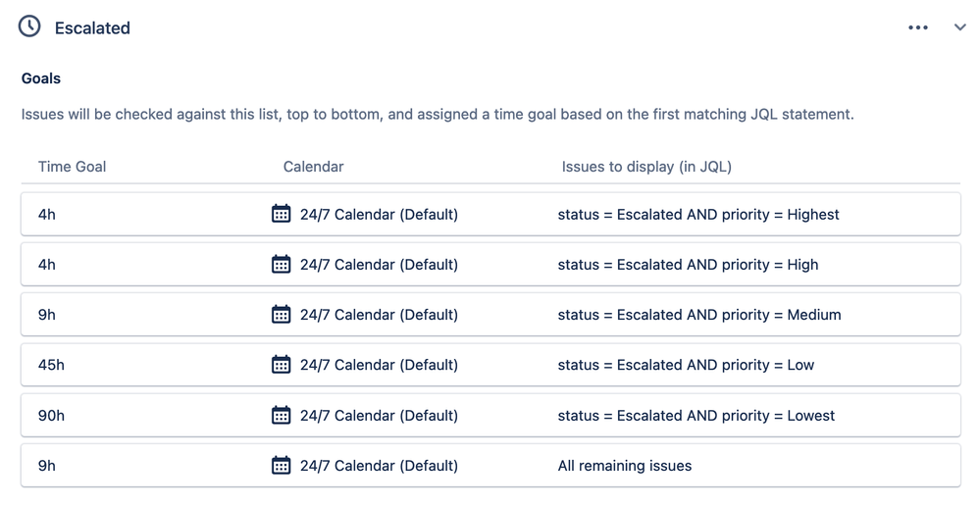Select the 90h time goal value
980x507 pixels.
click(x=51, y=416)
